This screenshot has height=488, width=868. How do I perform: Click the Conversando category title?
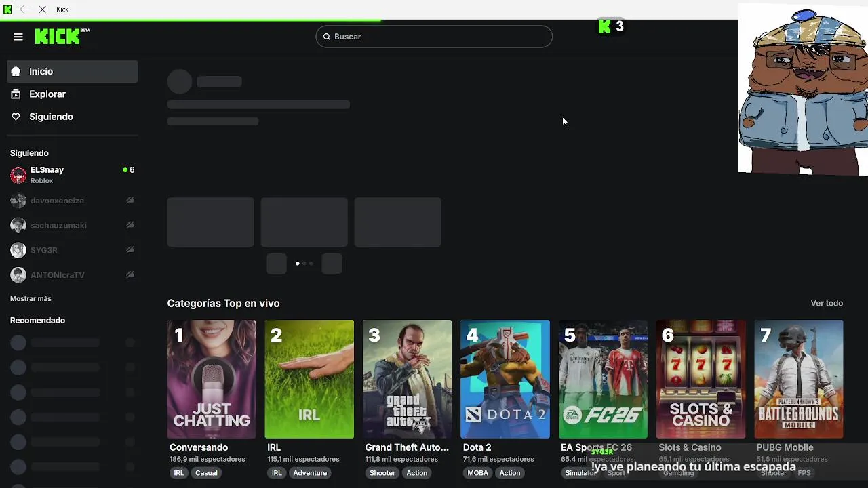[199, 447]
